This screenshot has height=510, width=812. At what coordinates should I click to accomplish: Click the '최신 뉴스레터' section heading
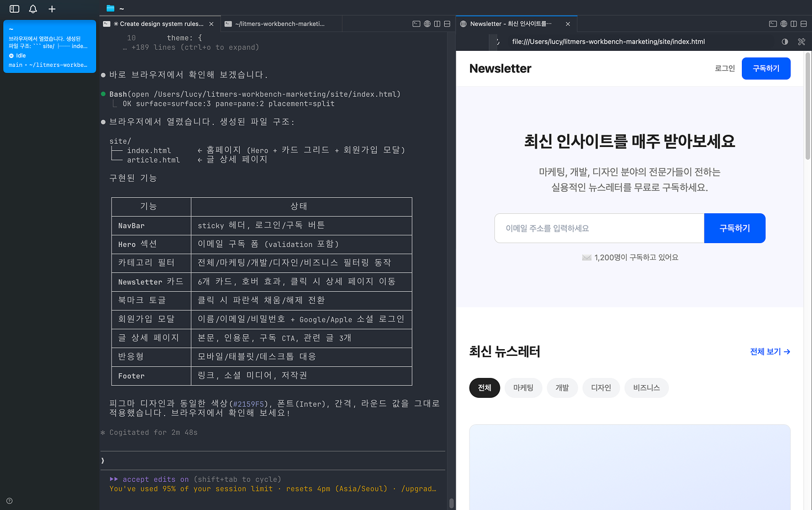(x=505, y=351)
